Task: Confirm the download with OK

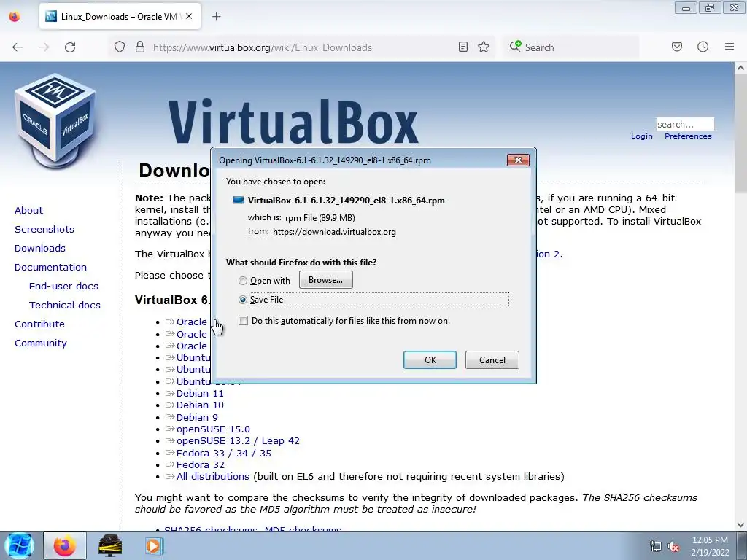Action: (x=430, y=360)
